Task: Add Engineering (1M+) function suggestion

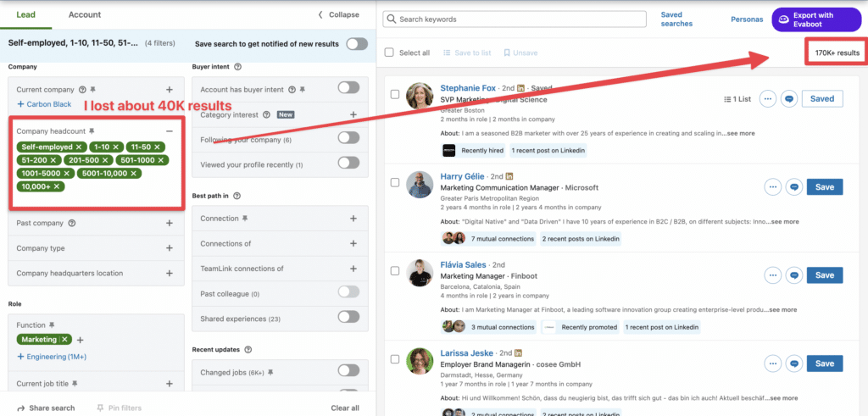Action: [52, 357]
